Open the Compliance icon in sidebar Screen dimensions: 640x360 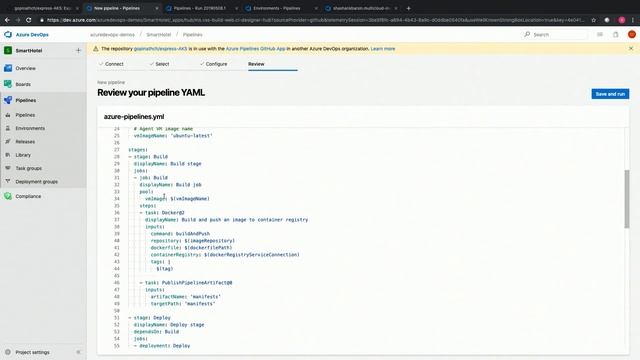[8, 196]
